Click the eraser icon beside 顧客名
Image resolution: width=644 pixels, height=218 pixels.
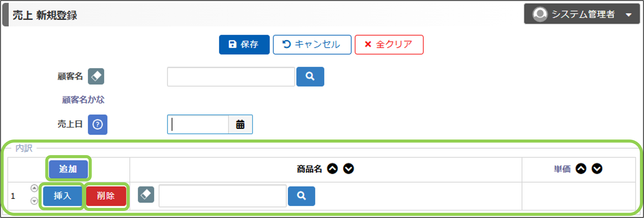point(96,76)
